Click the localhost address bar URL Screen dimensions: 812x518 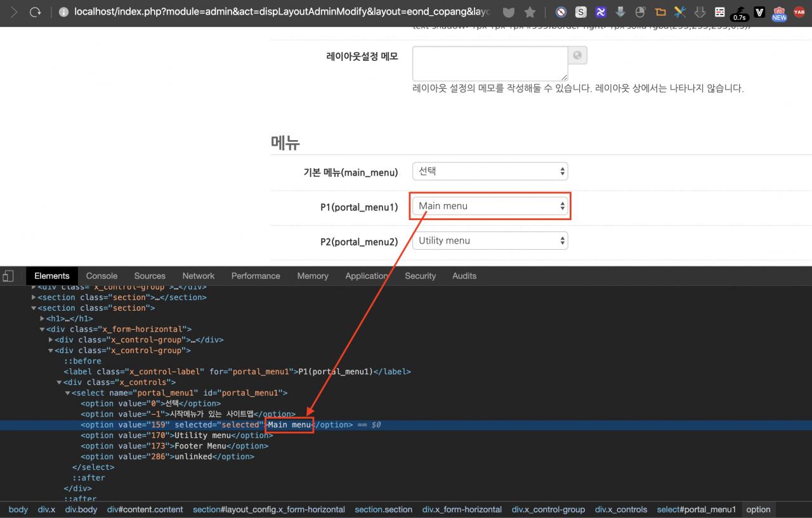282,11
